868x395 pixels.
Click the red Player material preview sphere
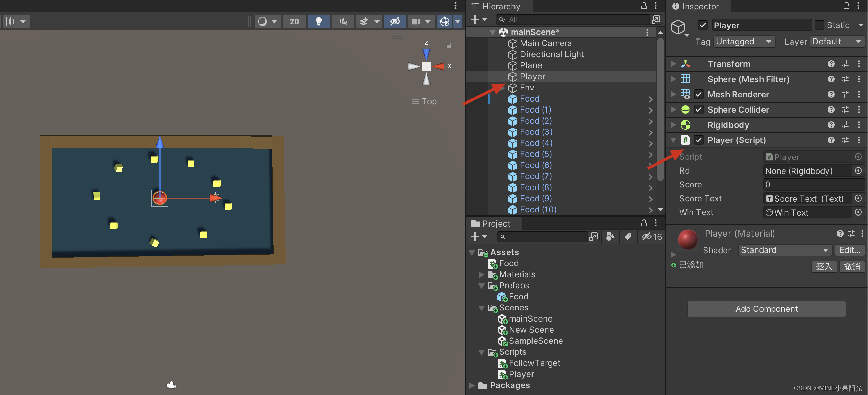point(688,240)
